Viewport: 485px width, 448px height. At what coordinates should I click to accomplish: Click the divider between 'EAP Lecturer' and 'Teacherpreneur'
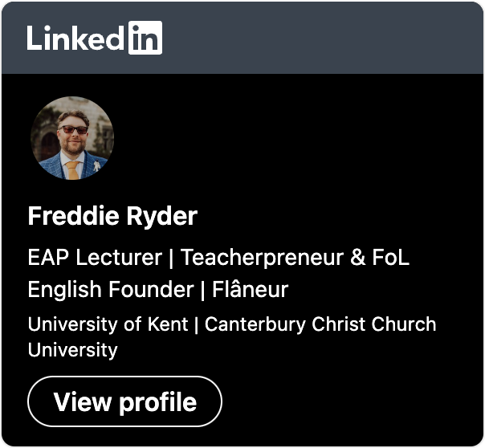tap(171, 259)
